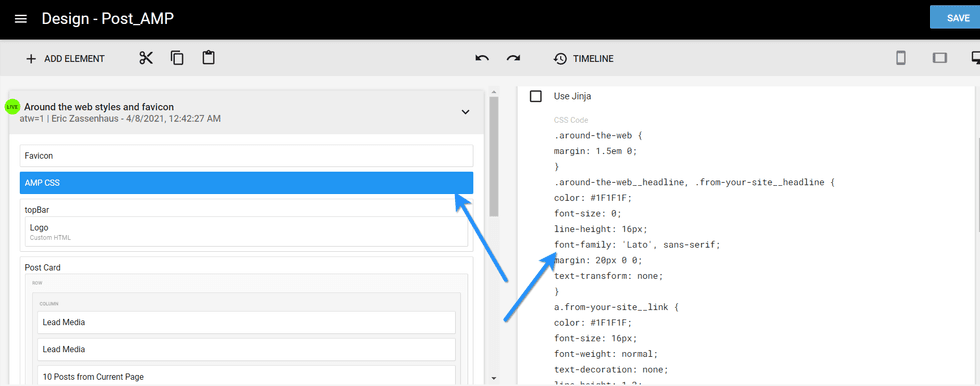Image resolution: width=980 pixels, height=386 pixels.
Task: Switch to tablet preview
Action: click(x=939, y=58)
